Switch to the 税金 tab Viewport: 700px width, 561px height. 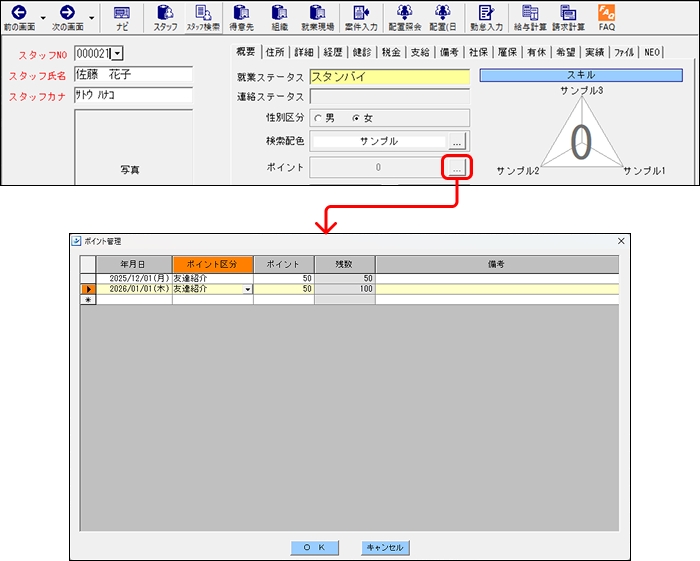pos(391,52)
